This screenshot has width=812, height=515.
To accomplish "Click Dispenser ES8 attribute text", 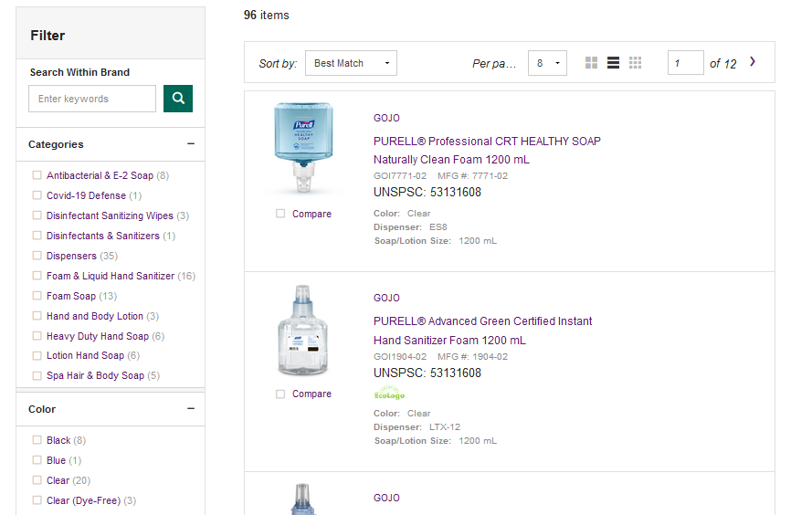I will pos(410,227).
